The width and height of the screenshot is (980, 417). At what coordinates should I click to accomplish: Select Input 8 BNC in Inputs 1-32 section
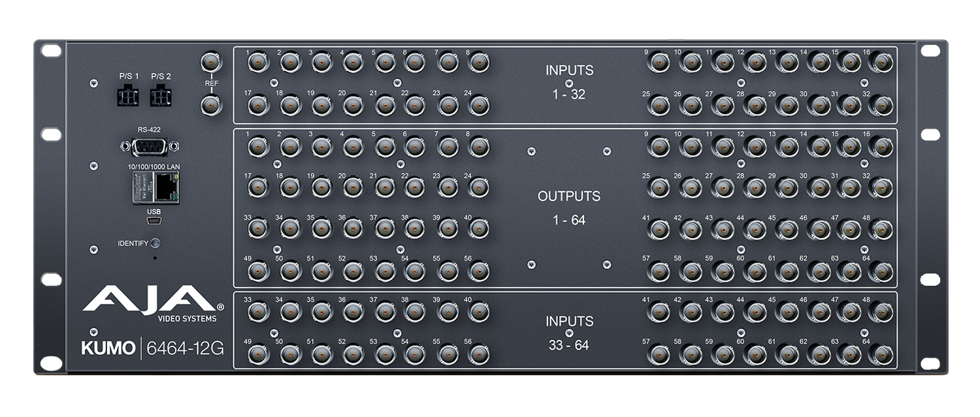479,63
